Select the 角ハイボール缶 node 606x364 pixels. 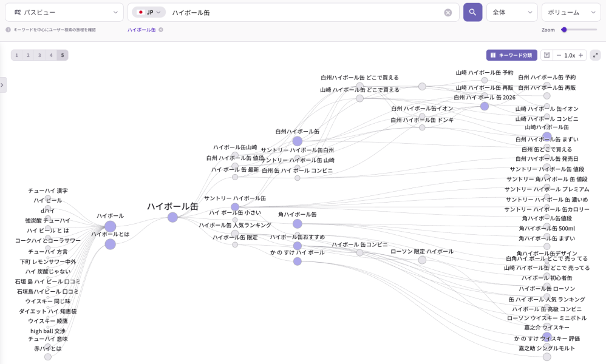pyautogui.click(x=297, y=224)
